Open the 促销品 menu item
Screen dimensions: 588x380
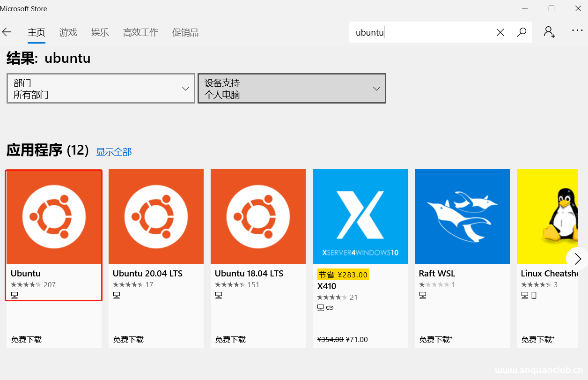[x=185, y=32]
